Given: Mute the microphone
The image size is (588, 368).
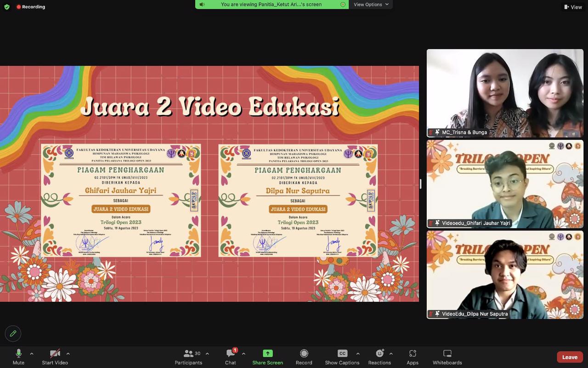Looking at the screenshot, I should [18, 356].
